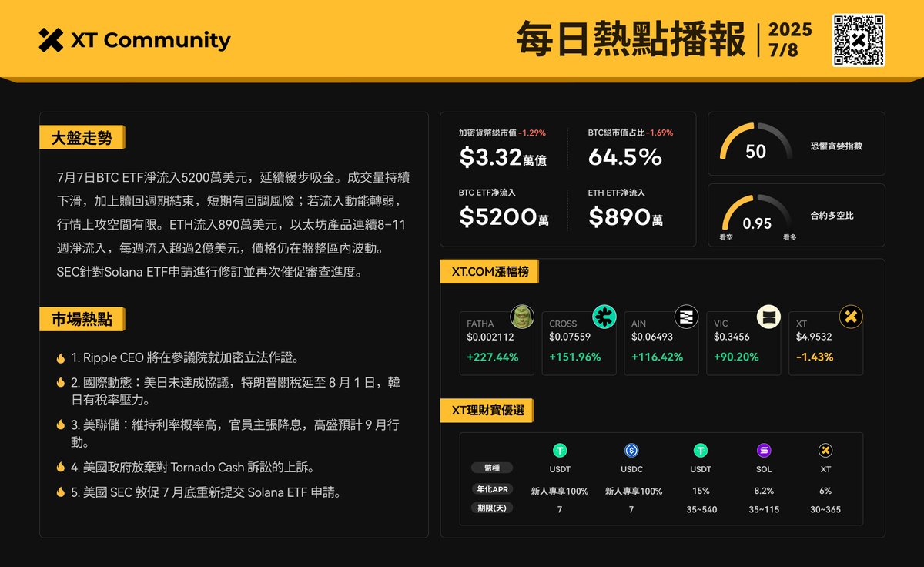This screenshot has height=567, width=924.
Task: Select the XT理財寶優選 section label
Action: pyautogui.click(x=487, y=411)
